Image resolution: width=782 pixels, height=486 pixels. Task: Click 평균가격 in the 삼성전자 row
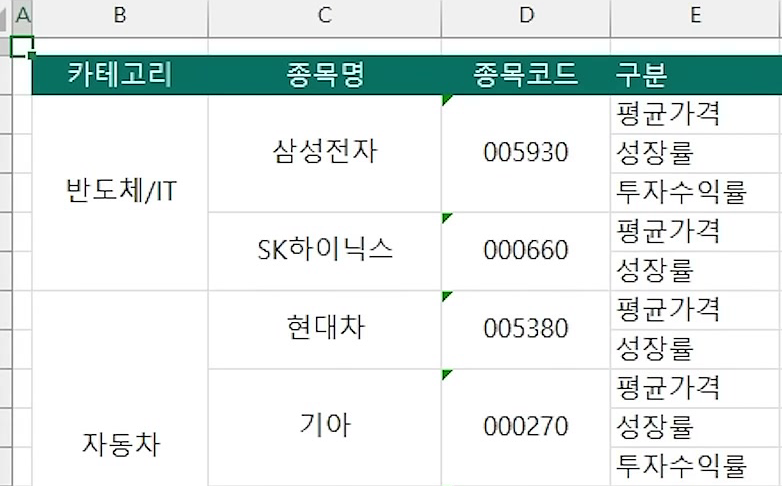point(696,114)
